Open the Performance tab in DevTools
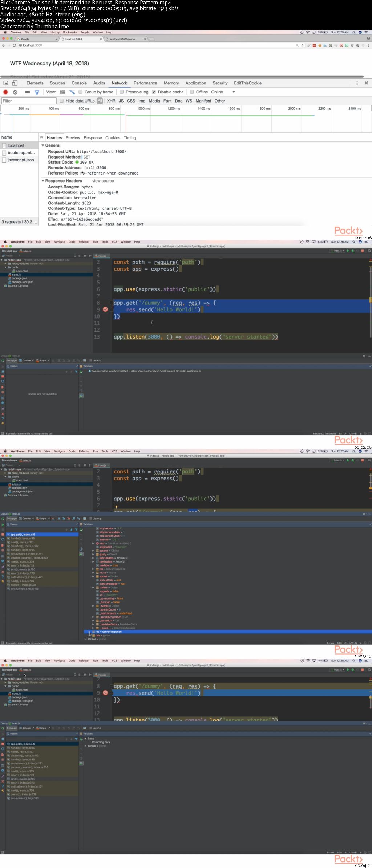 [x=145, y=83]
